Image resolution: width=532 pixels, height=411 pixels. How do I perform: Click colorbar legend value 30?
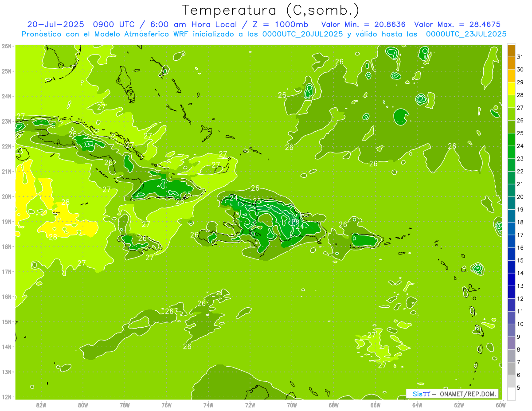(520, 69)
